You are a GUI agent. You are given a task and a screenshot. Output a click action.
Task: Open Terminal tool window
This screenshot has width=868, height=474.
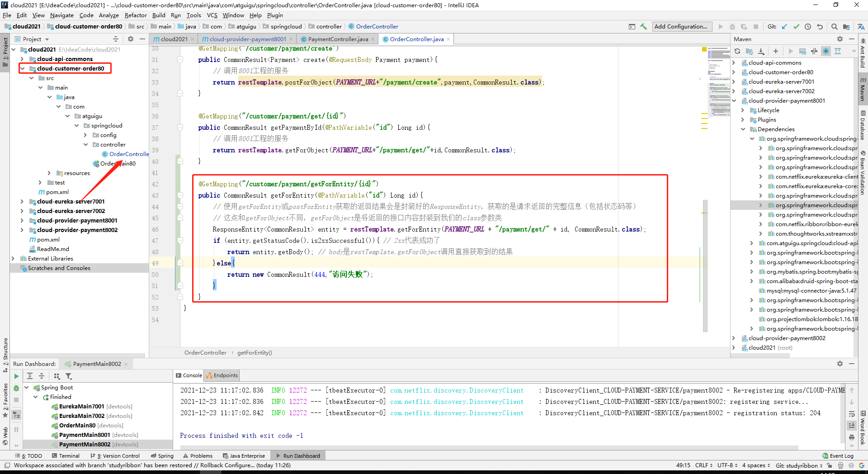click(x=66, y=456)
